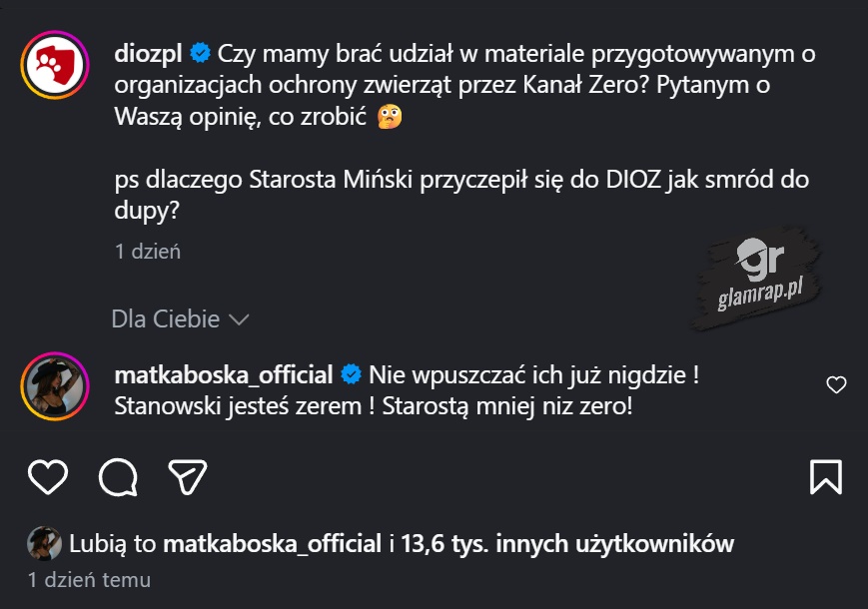Like the post with the large heart icon

click(47, 477)
